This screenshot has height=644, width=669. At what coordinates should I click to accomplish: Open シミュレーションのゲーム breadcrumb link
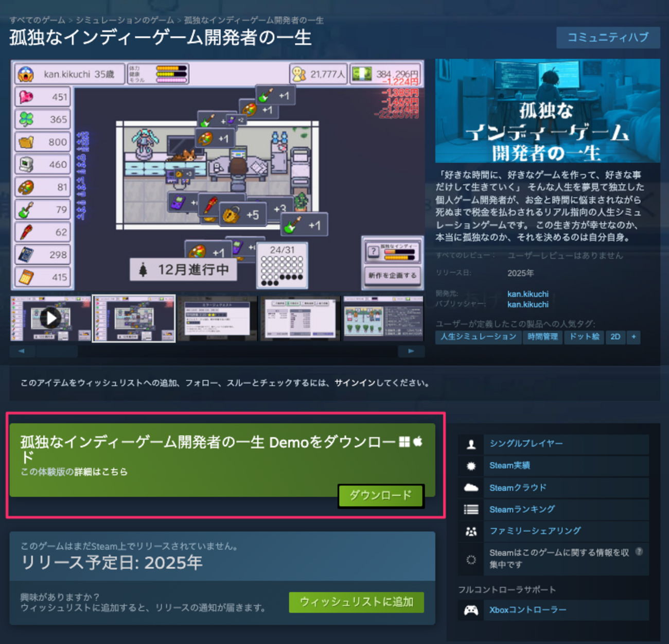tap(125, 20)
